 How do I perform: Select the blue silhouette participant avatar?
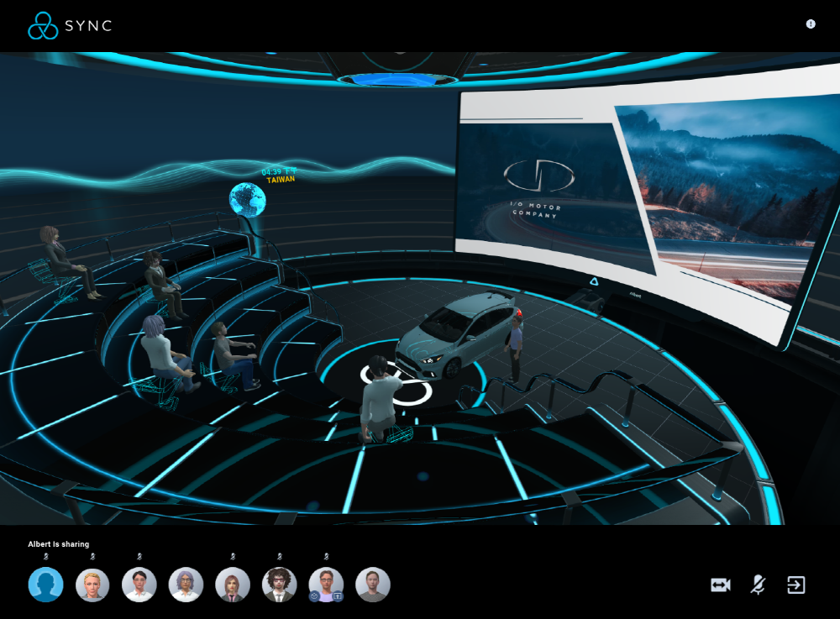click(x=46, y=585)
